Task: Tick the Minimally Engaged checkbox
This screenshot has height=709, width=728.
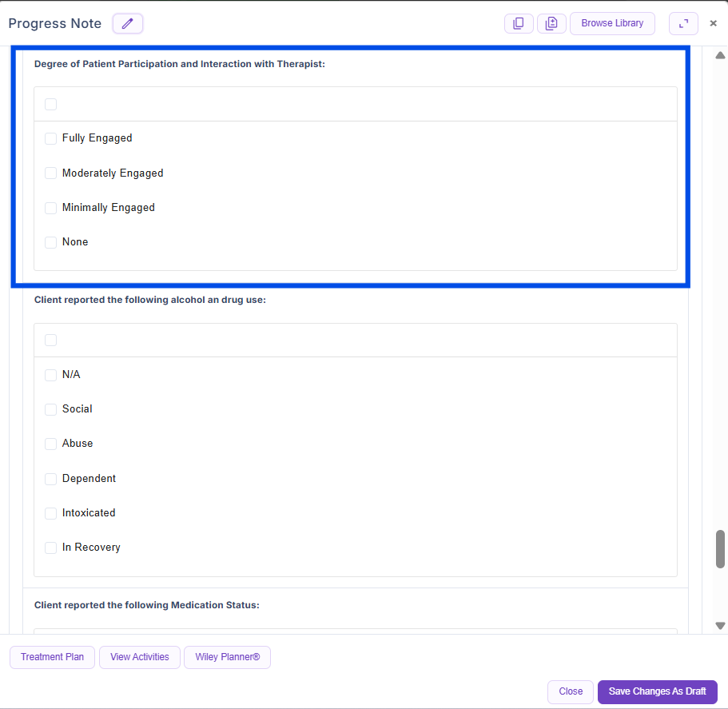Action: (51, 208)
